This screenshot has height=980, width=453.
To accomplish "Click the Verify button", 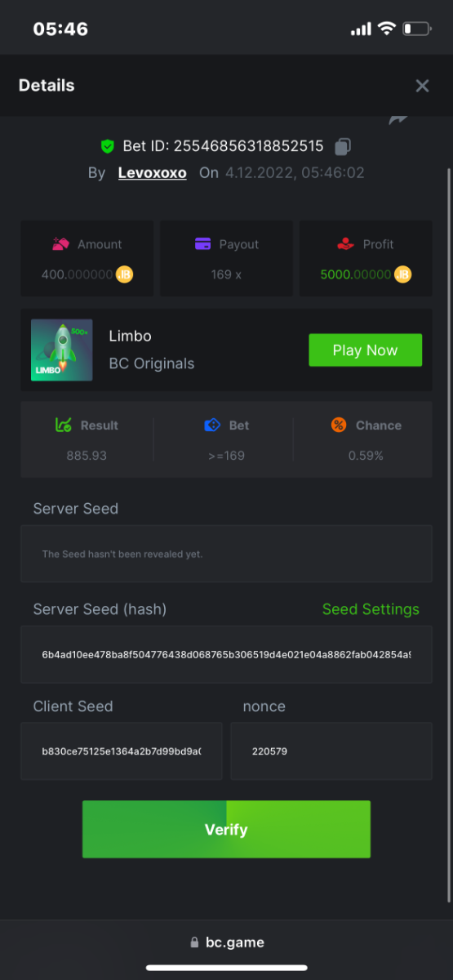I will (x=226, y=829).
